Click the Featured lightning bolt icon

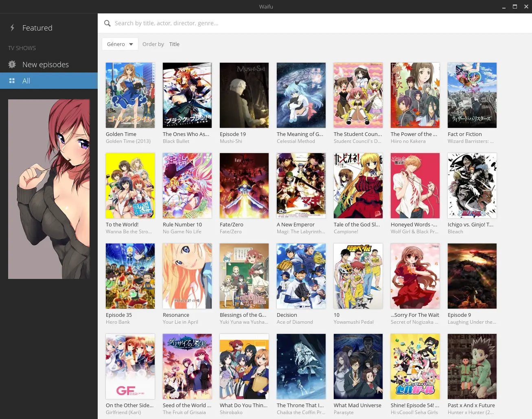(x=12, y=28)
